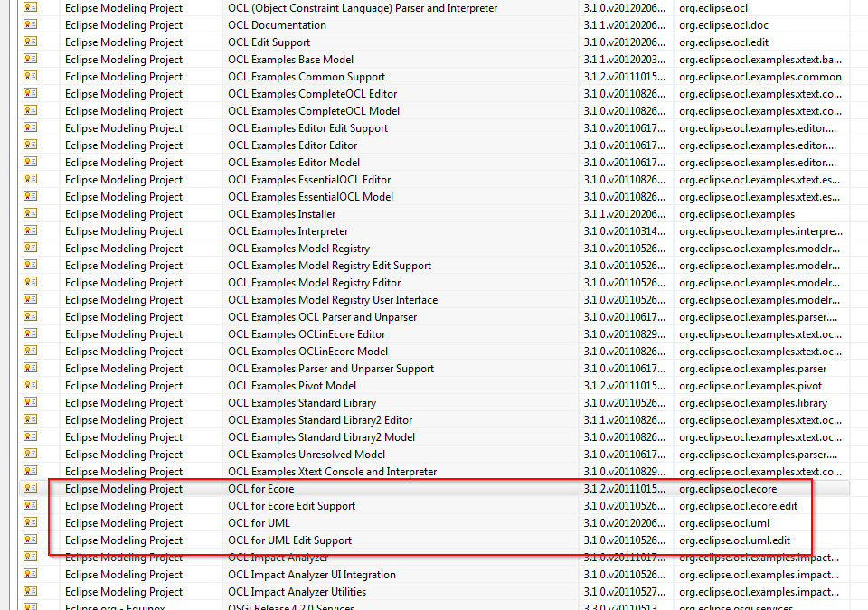Screen dimensions: 868x610
Task: Click the plug-in id 'org.eclipse.ocl.edit'
Action: pos(723,42)
